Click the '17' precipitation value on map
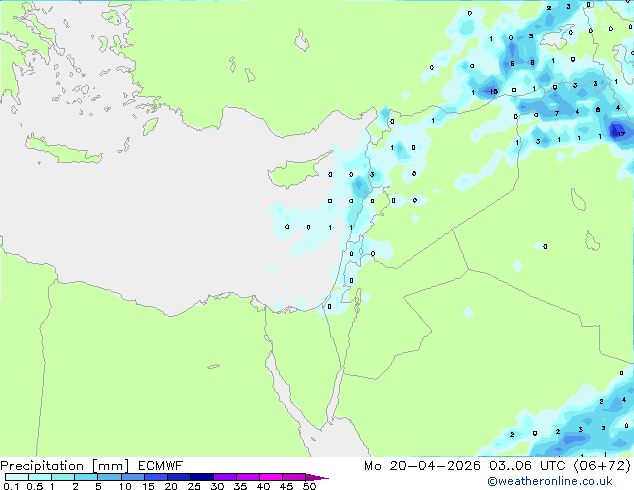This screenshot has width=634, height=490. pos(621,134)
